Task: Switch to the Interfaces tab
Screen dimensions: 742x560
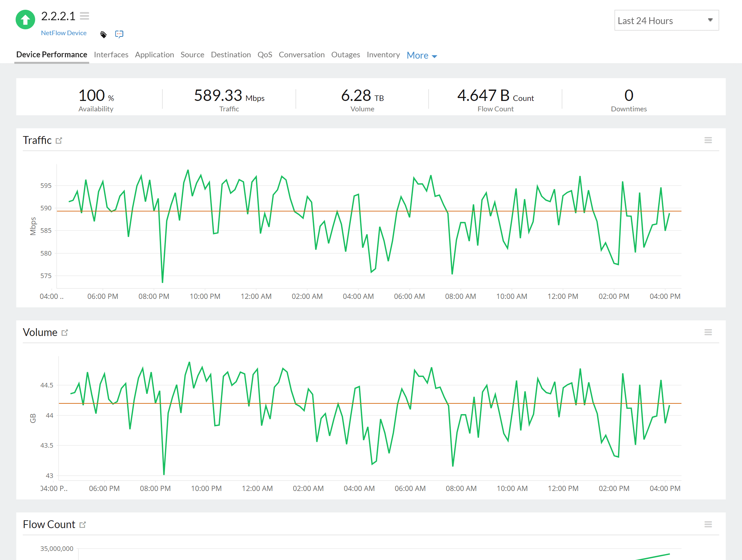Action: click(111, 55)
